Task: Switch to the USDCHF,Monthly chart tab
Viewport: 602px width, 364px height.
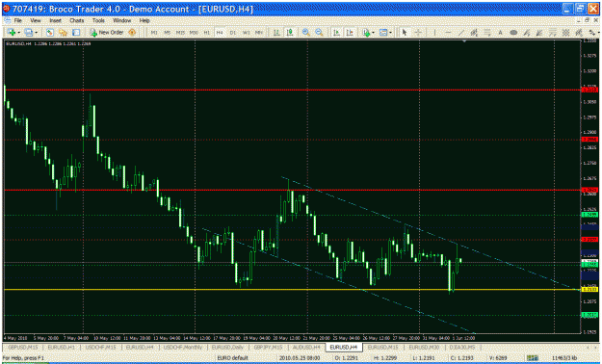Action: [183, 347]
